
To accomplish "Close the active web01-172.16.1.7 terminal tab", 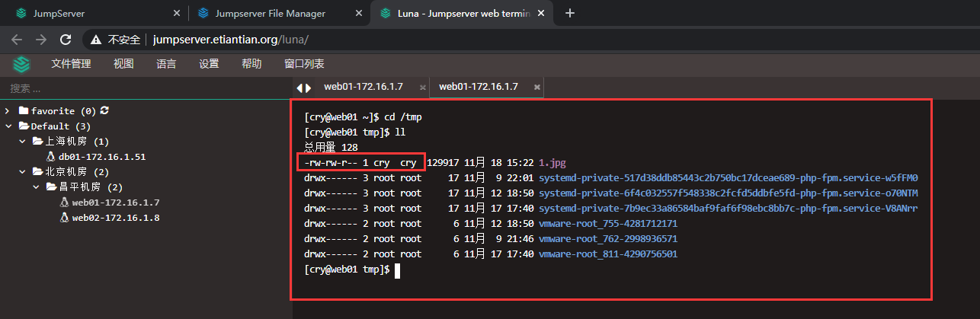I will (537, 88).
